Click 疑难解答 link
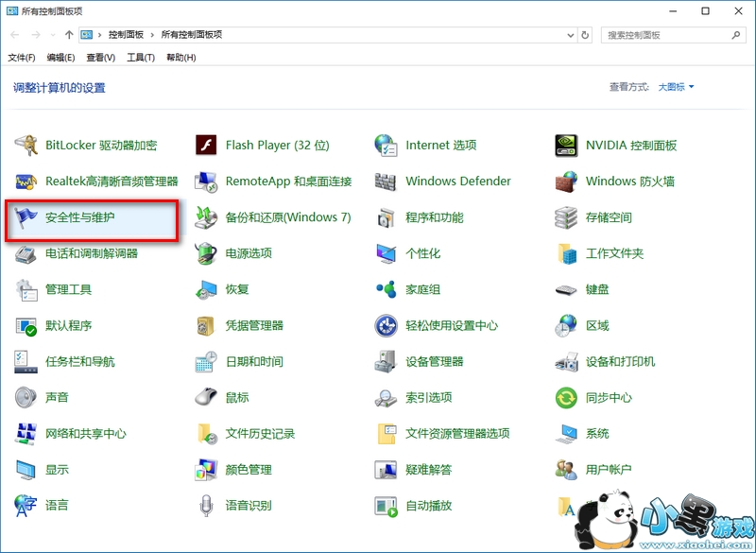The height and width of the screenshot is (553, 756). click(429, 470)
